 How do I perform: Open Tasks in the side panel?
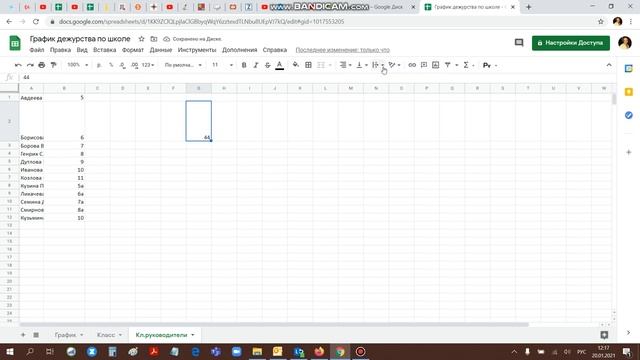(629, 115)
